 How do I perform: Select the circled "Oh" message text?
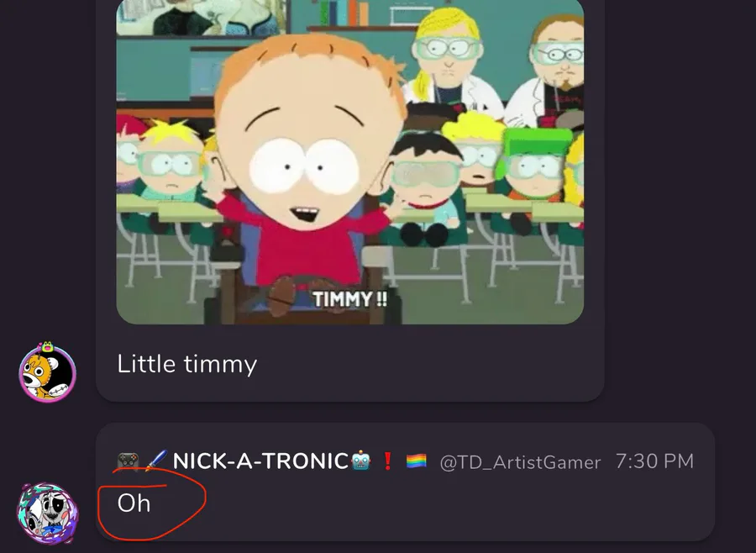(x=134, y=503)
